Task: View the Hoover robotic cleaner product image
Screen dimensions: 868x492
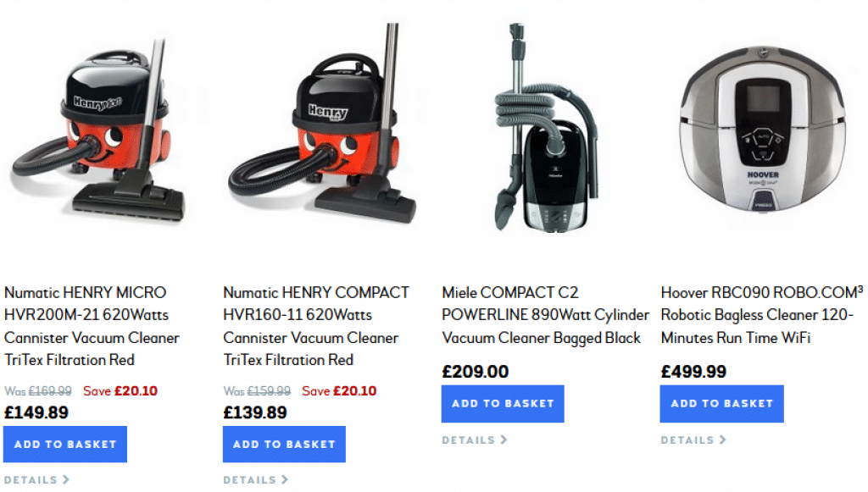Action: coord(763,128)
